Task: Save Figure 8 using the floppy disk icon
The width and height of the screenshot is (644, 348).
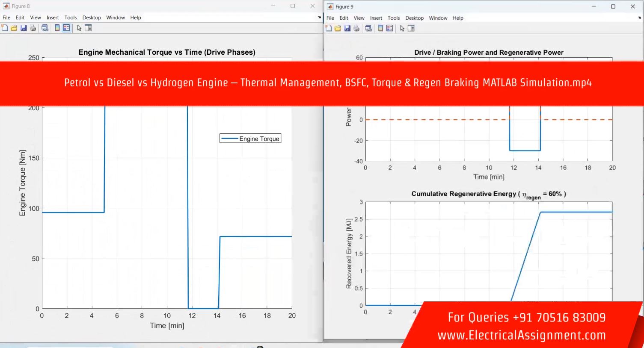Action: 24,28
